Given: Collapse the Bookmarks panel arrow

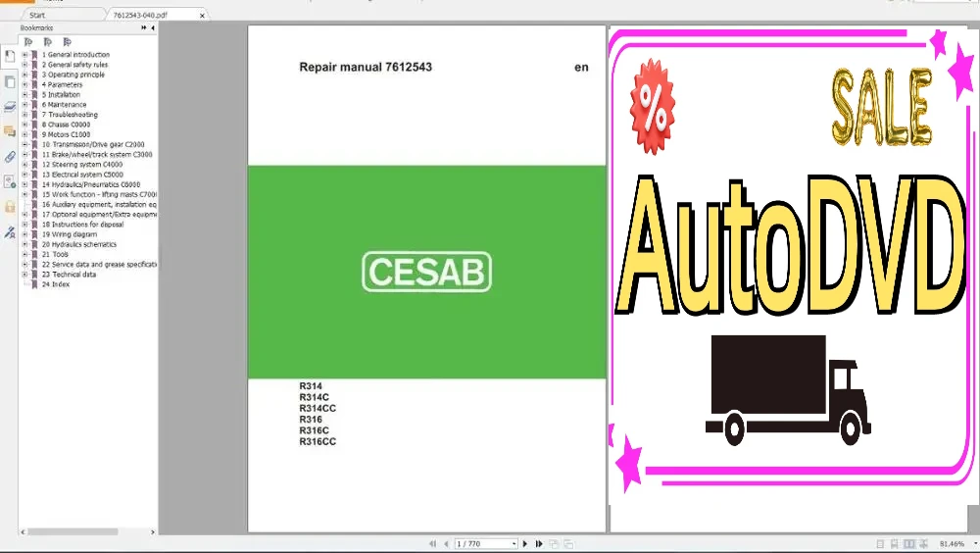Looking at the screenshot, I should click(x=153, y=27).
